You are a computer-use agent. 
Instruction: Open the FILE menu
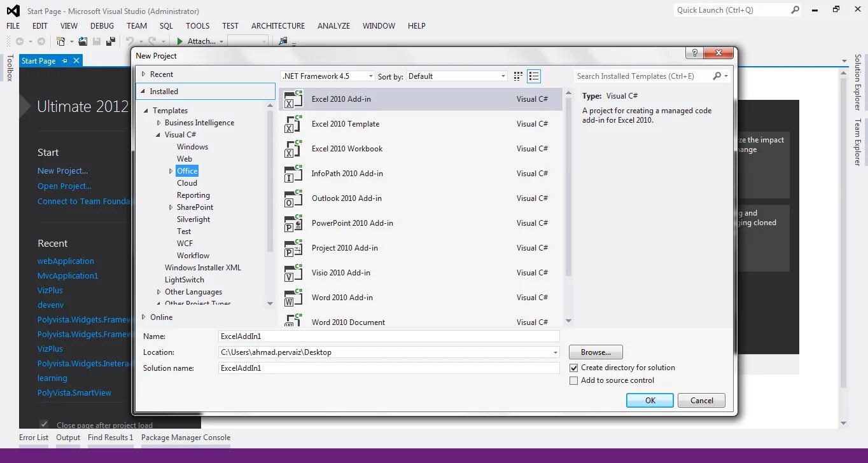click(13, 26)
